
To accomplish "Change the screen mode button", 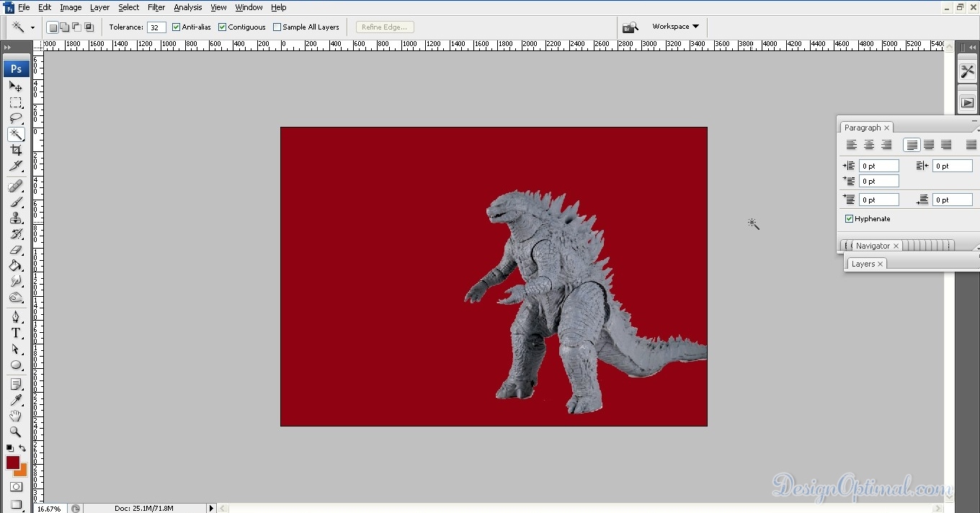I will point(16,504).
